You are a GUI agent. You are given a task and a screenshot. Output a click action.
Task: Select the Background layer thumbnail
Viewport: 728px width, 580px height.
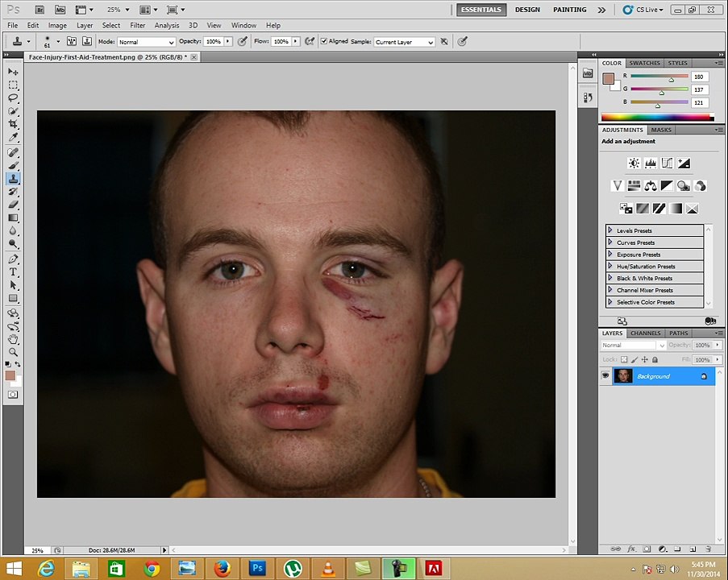623,376
